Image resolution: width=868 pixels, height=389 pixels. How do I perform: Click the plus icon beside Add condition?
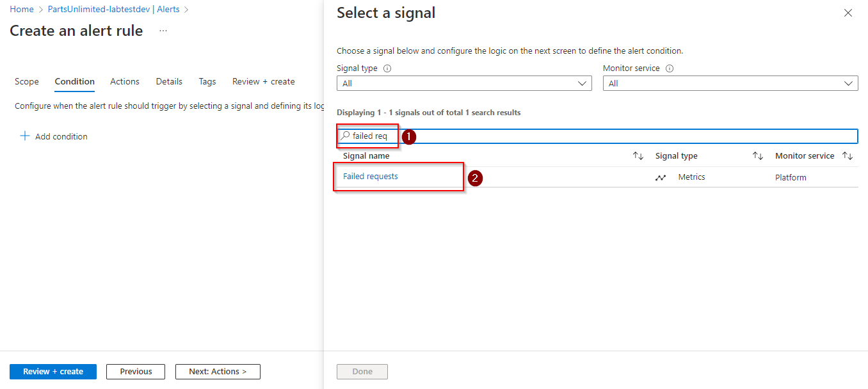point(25,136)
